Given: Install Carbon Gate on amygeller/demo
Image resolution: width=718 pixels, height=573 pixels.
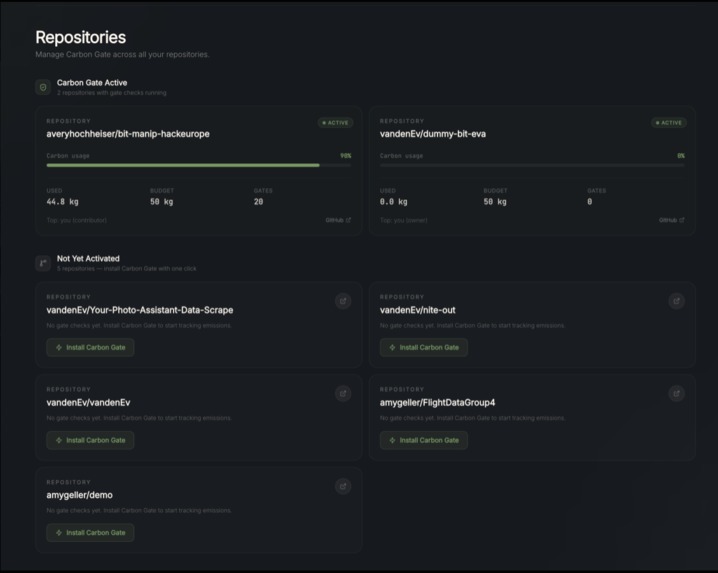Looking at the screenshot, I should tap(90, 533).
